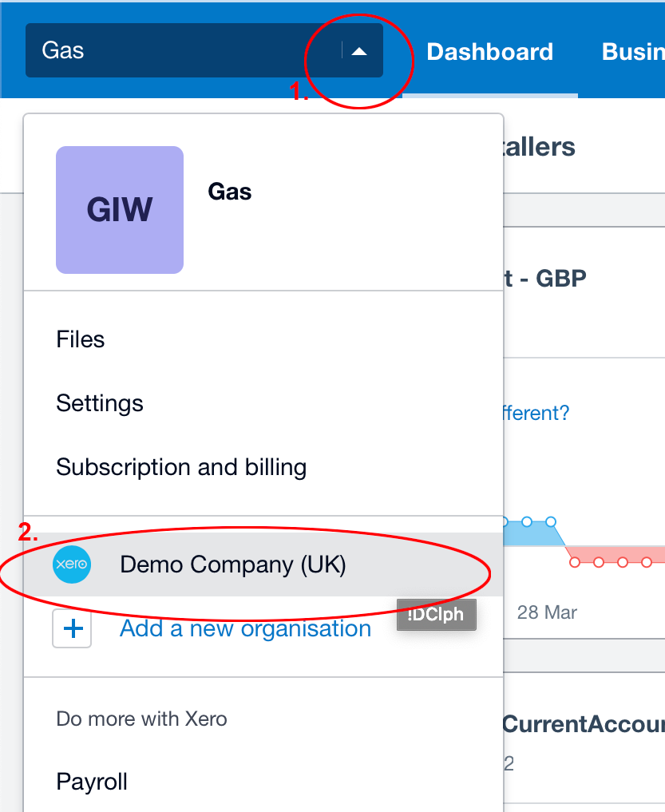The height and width of the screenshot is (812, 665).
Task: Switch to Demo Company (UK) organisation
Action: click(x=233, y=564)
